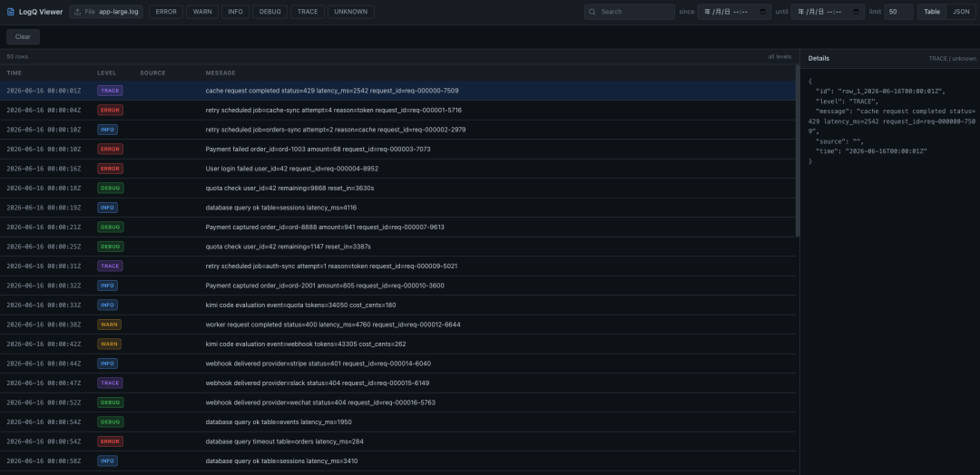Click the JSON time line in Details

871,151
